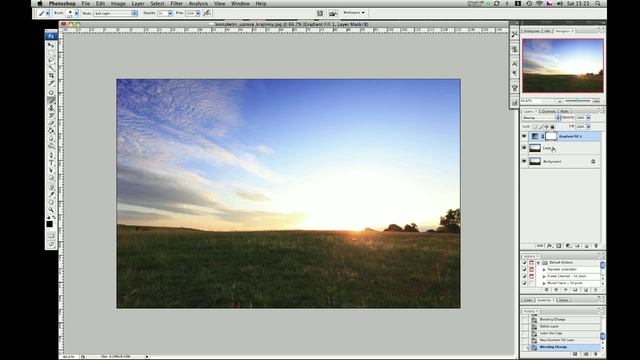Switch to the Paths tab

[564, 111]
